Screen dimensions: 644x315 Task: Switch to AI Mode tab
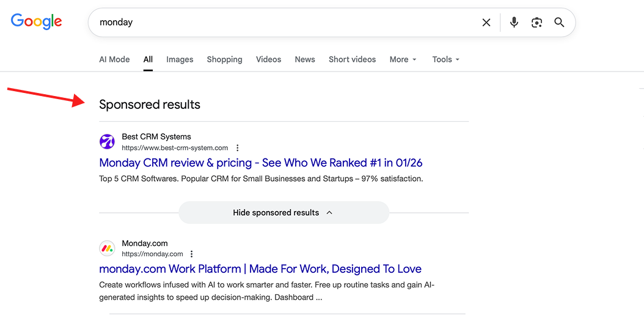click(x=114, y=59)
